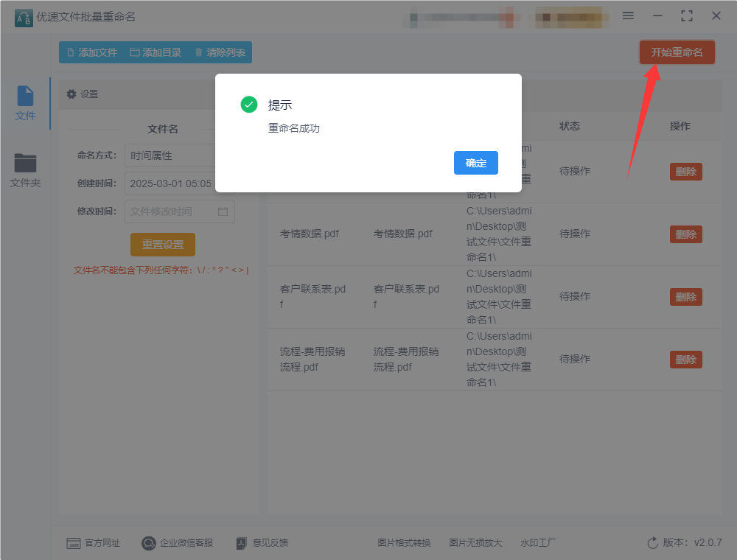Image resolution: width=737 pixels, height=560 pixels.
Task: Open 图片格式转换 link
Action: (x=404, y=542)
